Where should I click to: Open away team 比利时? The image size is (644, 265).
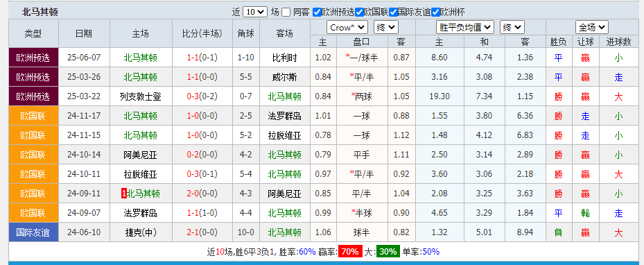285,58
